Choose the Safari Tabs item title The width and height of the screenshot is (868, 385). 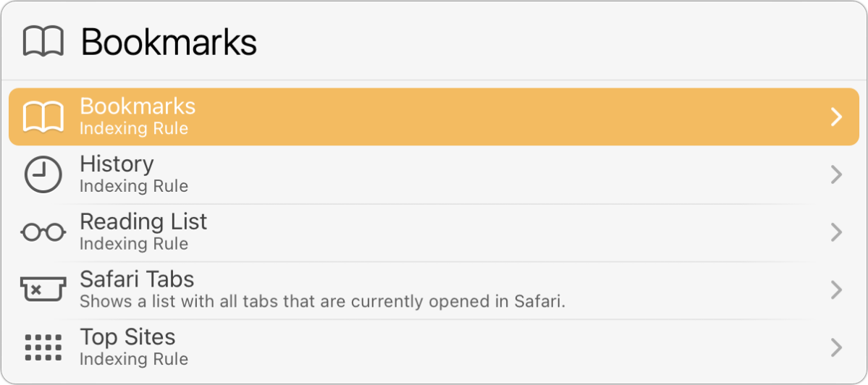(x=137, y=279)
